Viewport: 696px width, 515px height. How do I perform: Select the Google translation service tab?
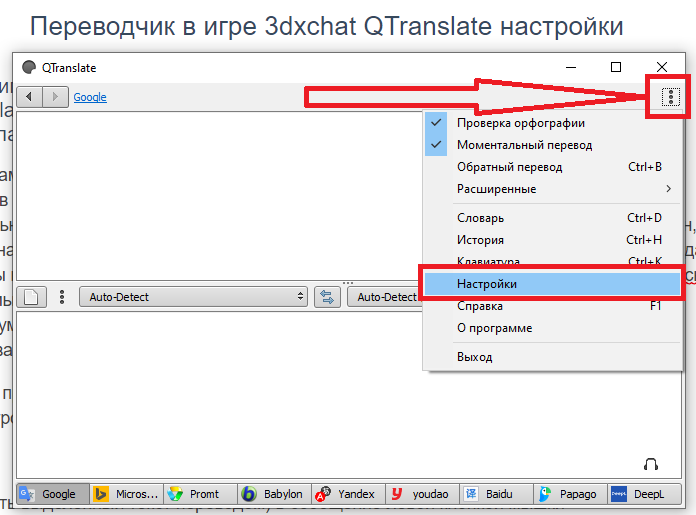pyautogui.click(x=53, y=494)
